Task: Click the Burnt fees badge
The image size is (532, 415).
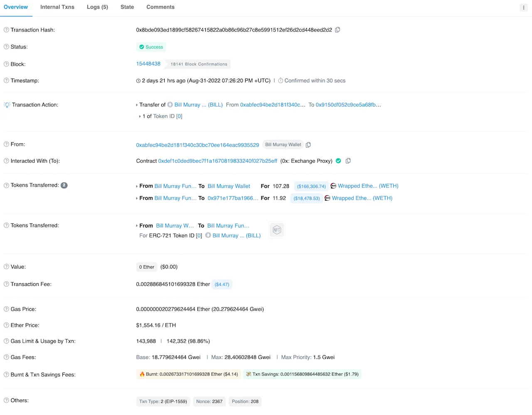Action: tap(189, 374)
